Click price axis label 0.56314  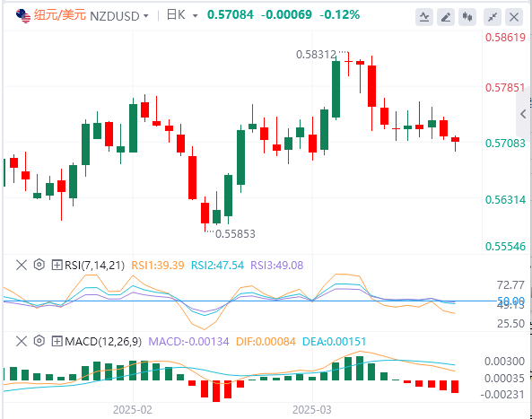[505, 199]
